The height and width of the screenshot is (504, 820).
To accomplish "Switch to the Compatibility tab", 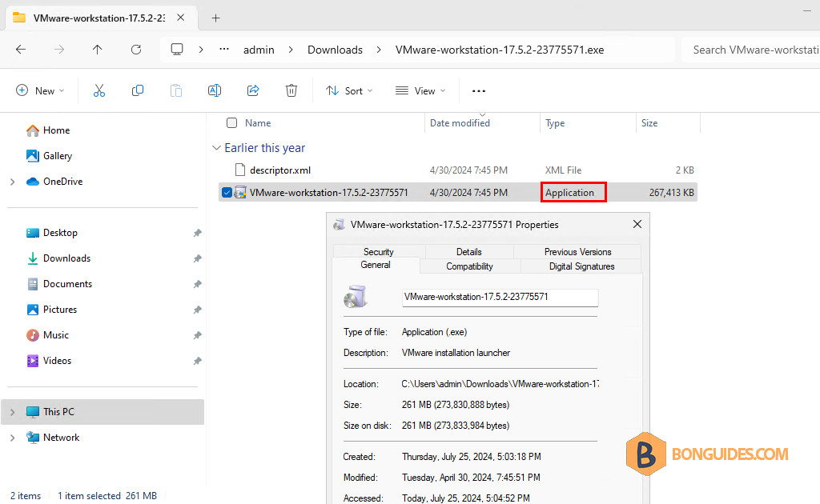I will click(469, 266).
